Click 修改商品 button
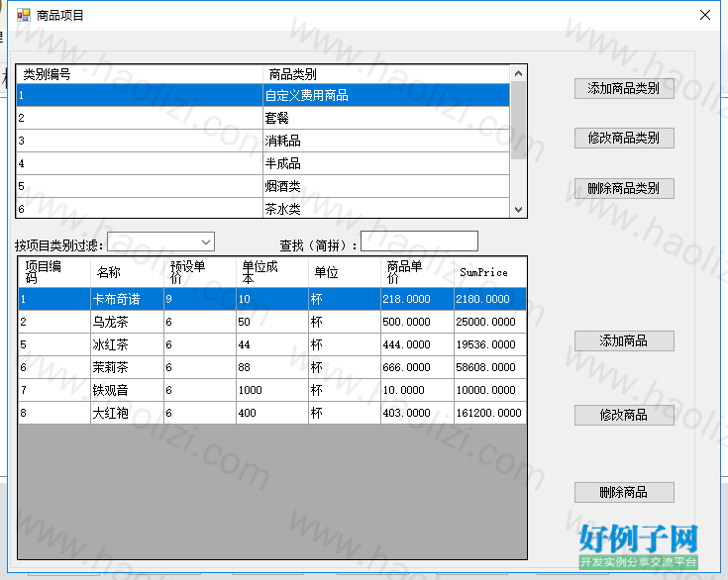This screenshot has width=728, height=580. coord(624,415)
